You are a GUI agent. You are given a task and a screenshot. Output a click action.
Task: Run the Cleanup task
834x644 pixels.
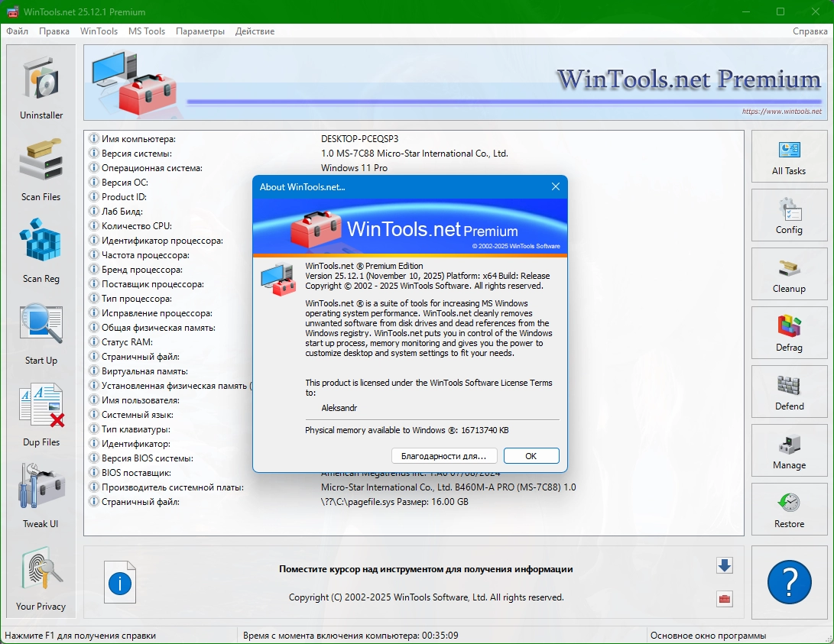point(789,274)
